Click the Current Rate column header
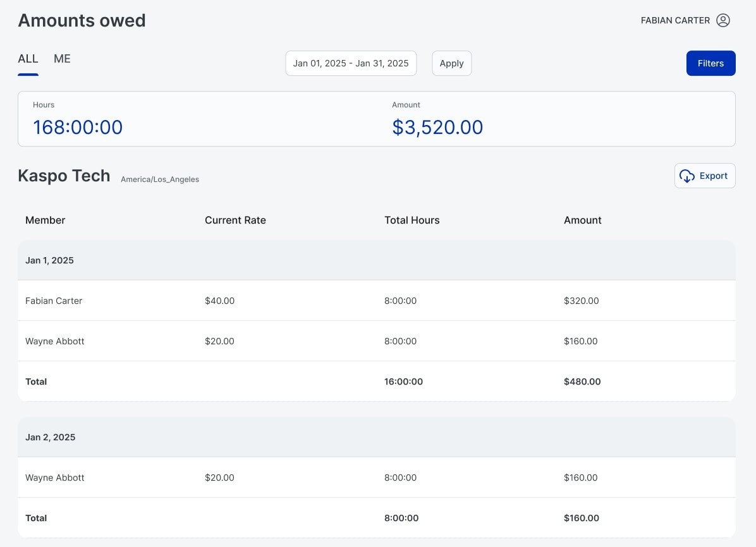 [x=235, y=220]
